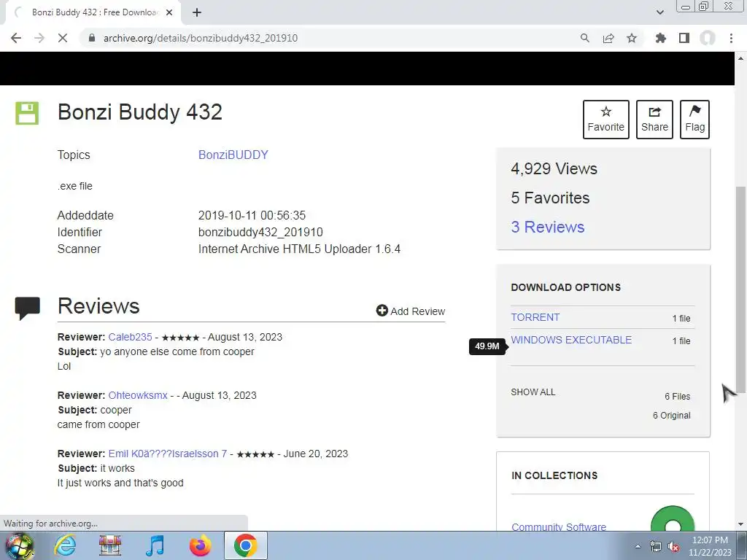
Task: Open the tab search chevron
Action: coord(659,12)
